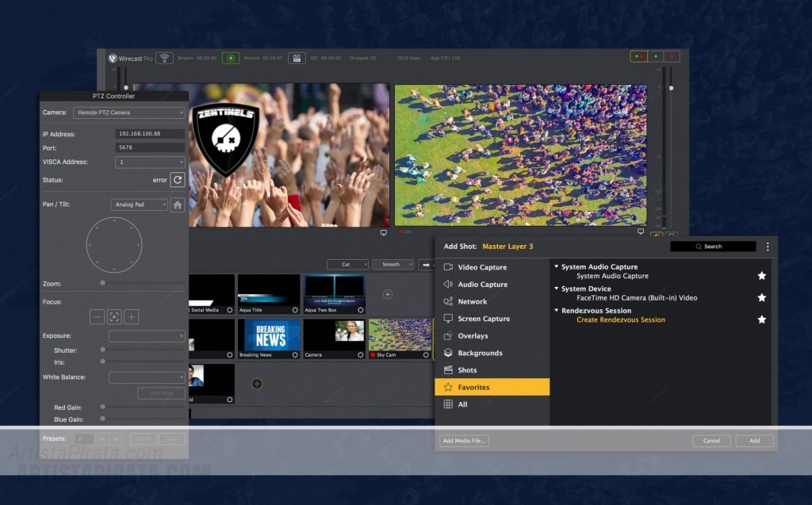812x505 pixels.
Task: Click the Search field in Add Shot
Action: point(713,247)
